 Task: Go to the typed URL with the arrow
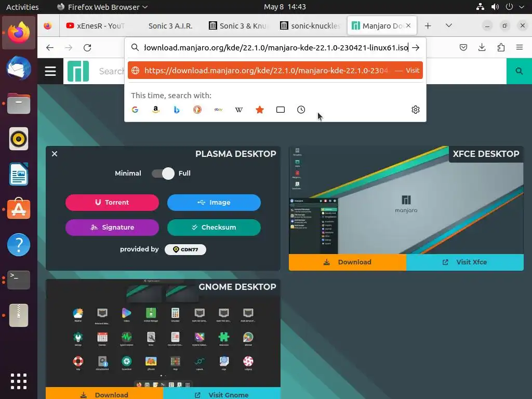click(x=416, y=48)
